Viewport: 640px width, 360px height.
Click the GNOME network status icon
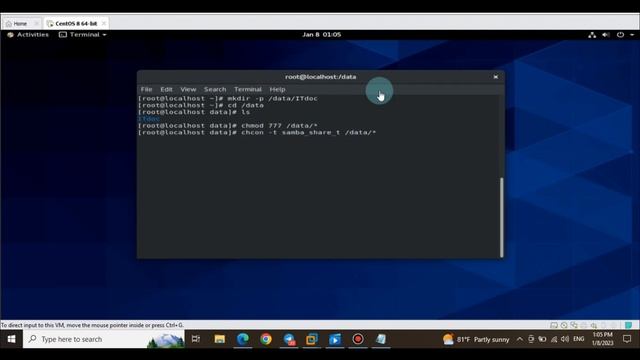(x=592, y=35)
